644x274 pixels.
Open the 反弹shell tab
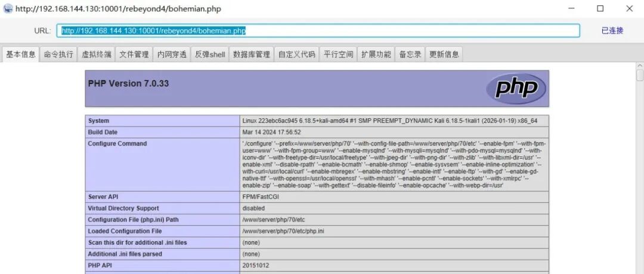click(210, 54)
